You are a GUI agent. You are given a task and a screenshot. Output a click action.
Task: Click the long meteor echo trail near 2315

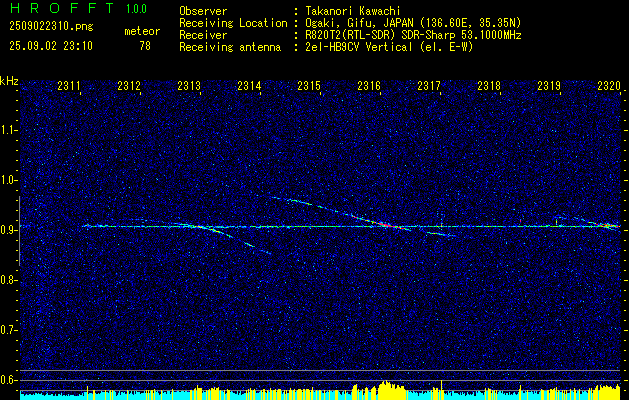pyautogui.click(x=341, y=213)
